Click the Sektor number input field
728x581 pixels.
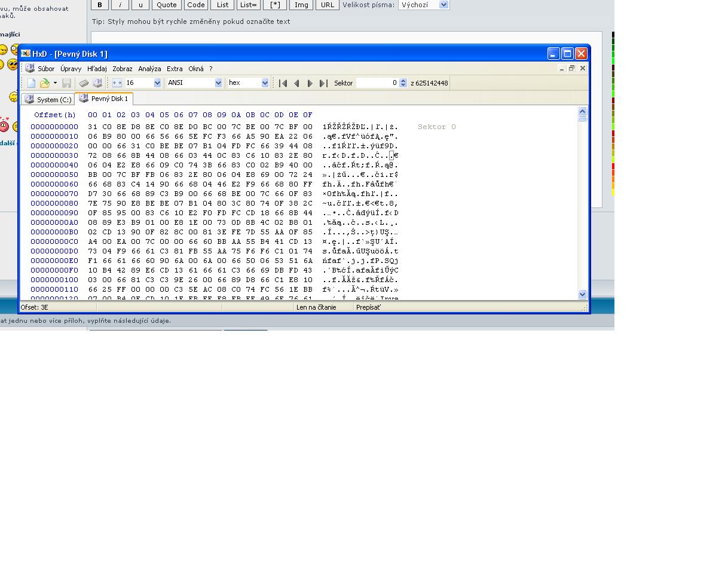point(377,83)
